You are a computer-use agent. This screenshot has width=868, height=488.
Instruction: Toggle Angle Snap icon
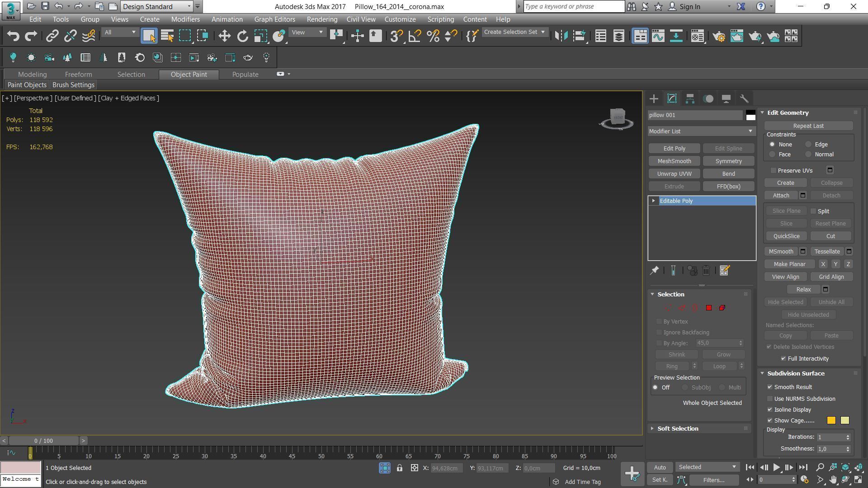point(415,36)
